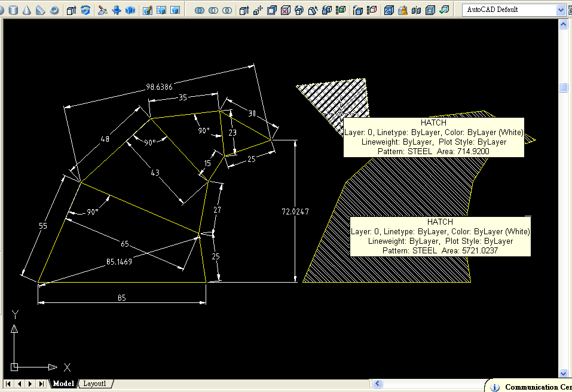Screen dimensions: 572x392
Task: Click the horizontal scrollbar left arrow
Action: pos(378,384)
